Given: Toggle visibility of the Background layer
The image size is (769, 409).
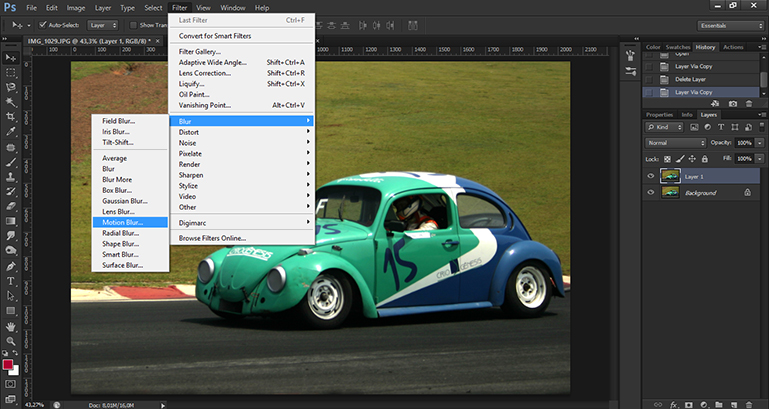Looking at the screenshot, I should (x=651, y=193).
